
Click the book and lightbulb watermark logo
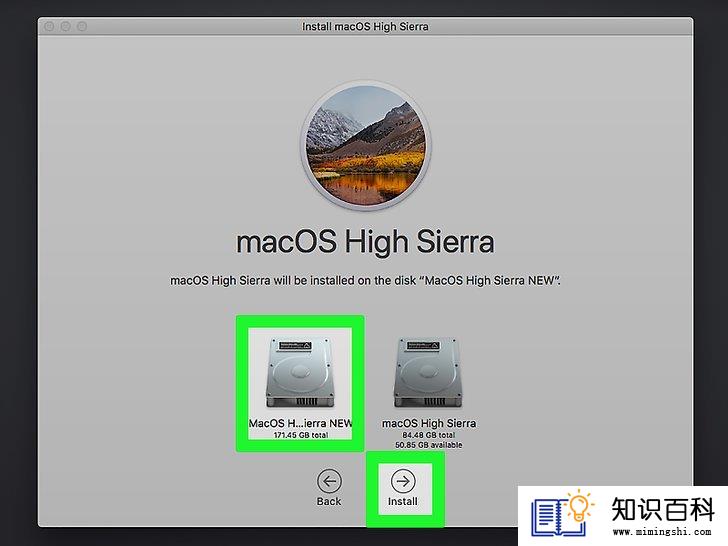tap(562, 514)
